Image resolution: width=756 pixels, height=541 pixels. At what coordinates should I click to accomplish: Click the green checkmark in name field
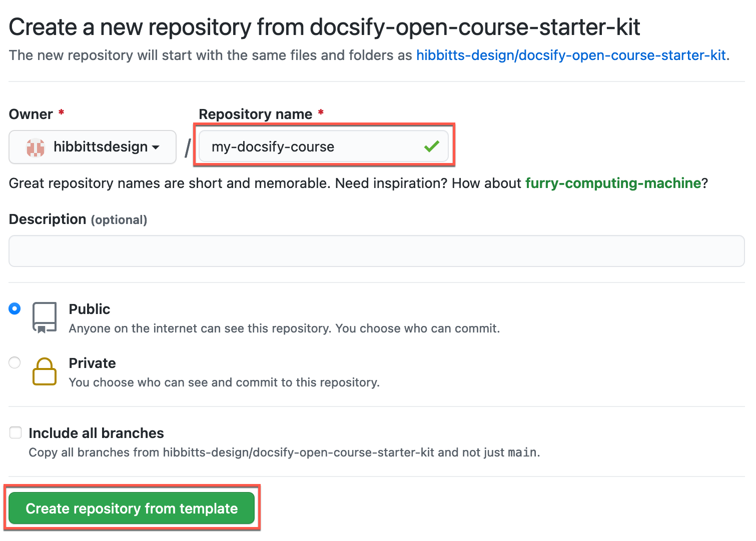point(431,146)
